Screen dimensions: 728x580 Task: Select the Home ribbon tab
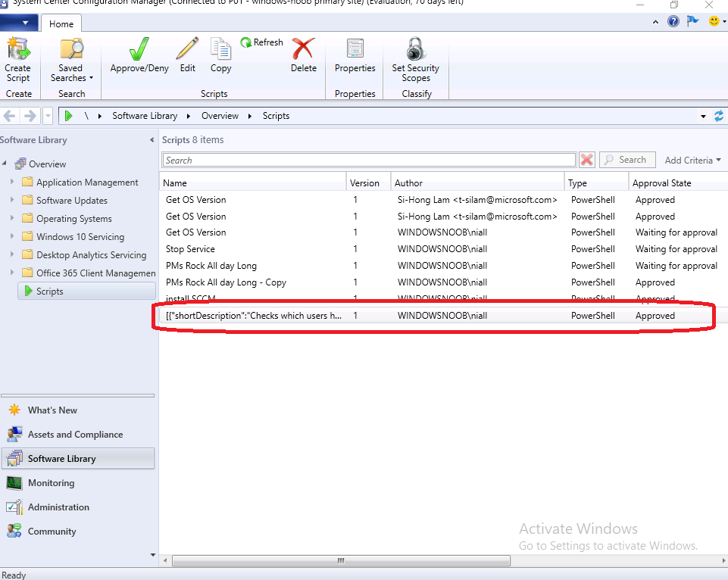[x=61, y=23]
